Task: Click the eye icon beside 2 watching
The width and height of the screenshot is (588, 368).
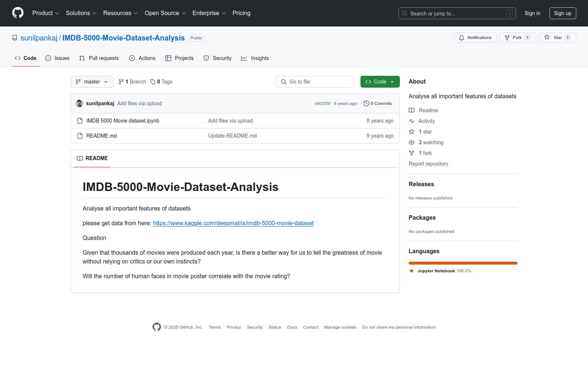Action: [x=412, y=142]
